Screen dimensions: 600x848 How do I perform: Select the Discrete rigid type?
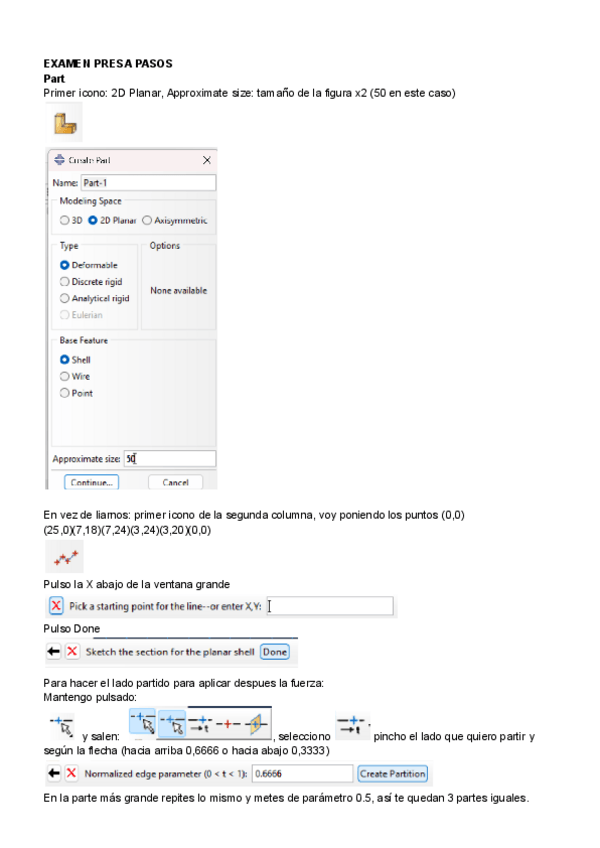[x=65, y=281]
